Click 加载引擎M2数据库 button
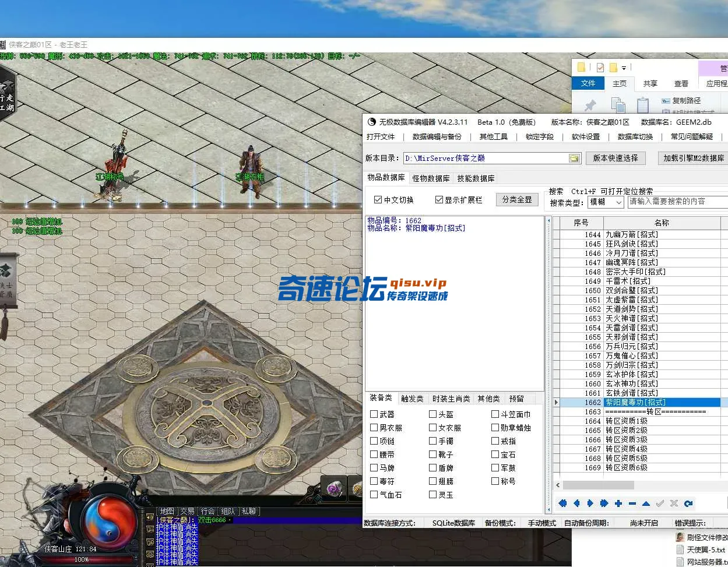Screen dimensions: 728x567 pos(694,158)
